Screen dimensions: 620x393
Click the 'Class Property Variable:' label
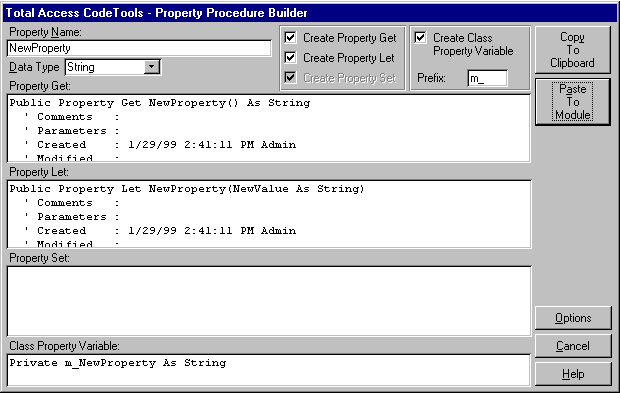64,346
